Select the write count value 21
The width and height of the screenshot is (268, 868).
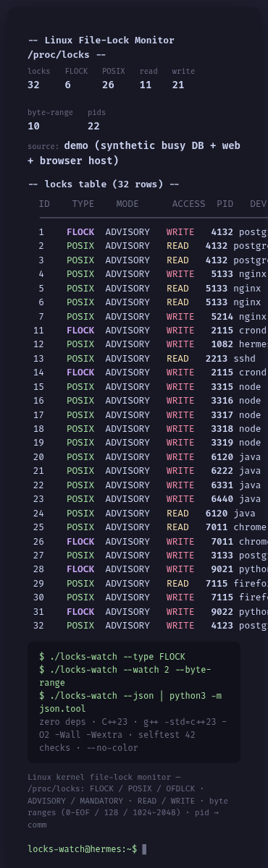tap(178, 85)
